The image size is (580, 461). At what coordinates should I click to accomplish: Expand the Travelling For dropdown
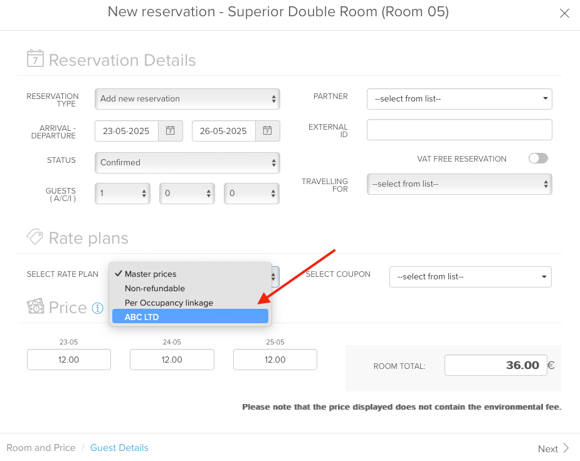[x=459, y=184]
